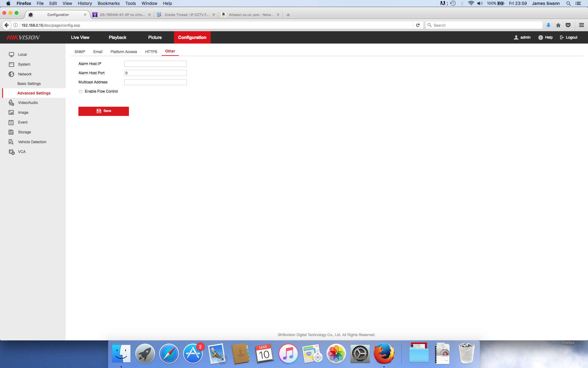Switch to the SNMP tab
The height and width of the screenshot is (368, 588).
click(x=80, y=52)
